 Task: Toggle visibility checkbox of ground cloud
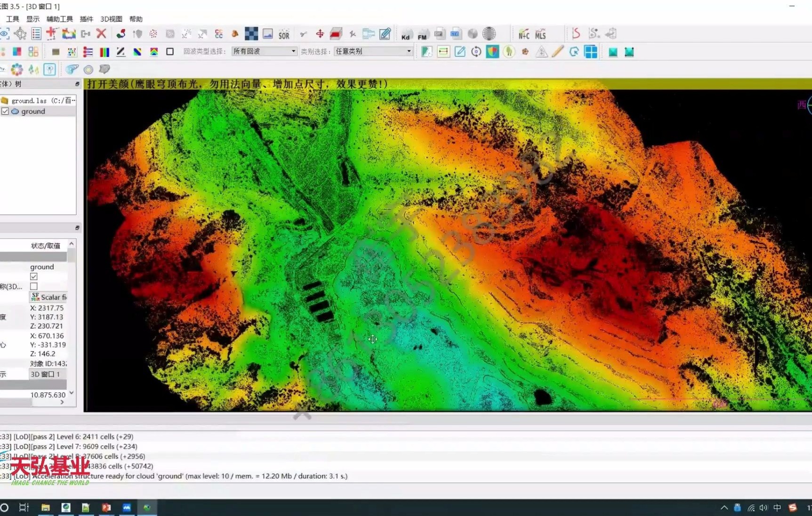[x=5, y=111]
